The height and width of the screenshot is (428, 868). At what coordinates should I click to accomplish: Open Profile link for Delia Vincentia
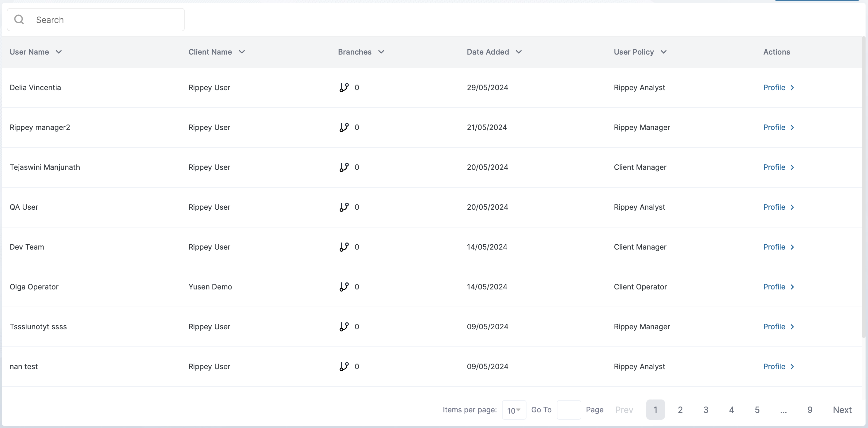[774, 88]
